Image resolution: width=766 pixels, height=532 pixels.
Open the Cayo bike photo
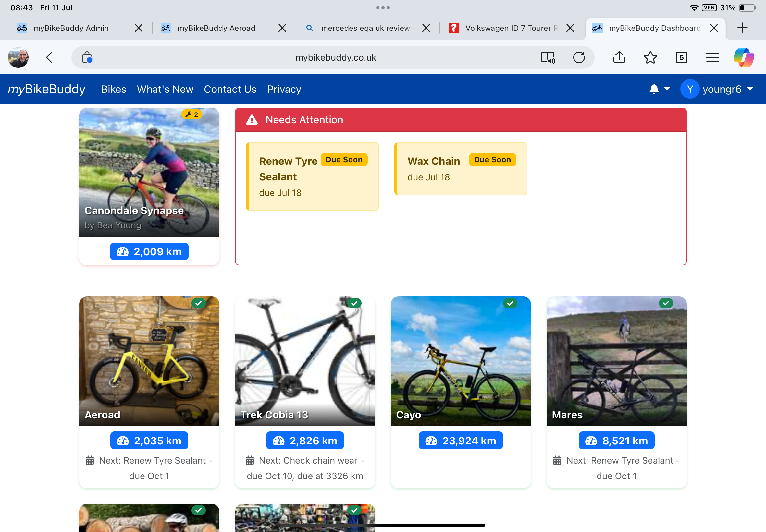tap(461, 361)
